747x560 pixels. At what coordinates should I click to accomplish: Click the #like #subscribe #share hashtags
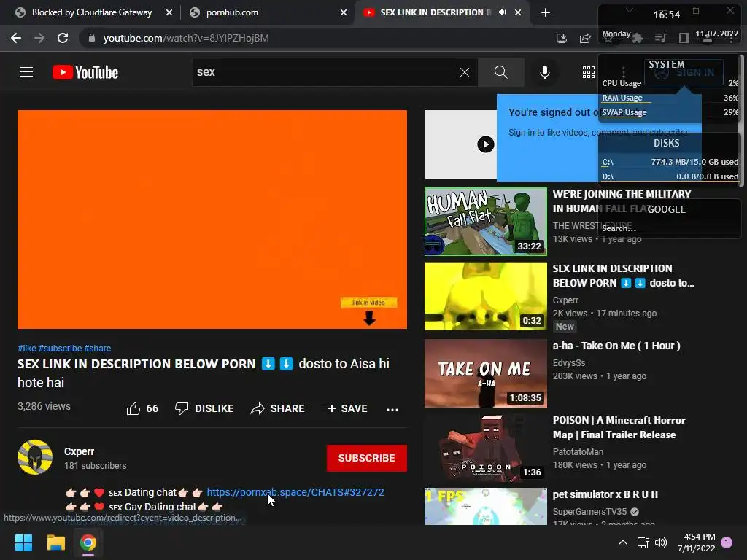click(x=64, y=348)
